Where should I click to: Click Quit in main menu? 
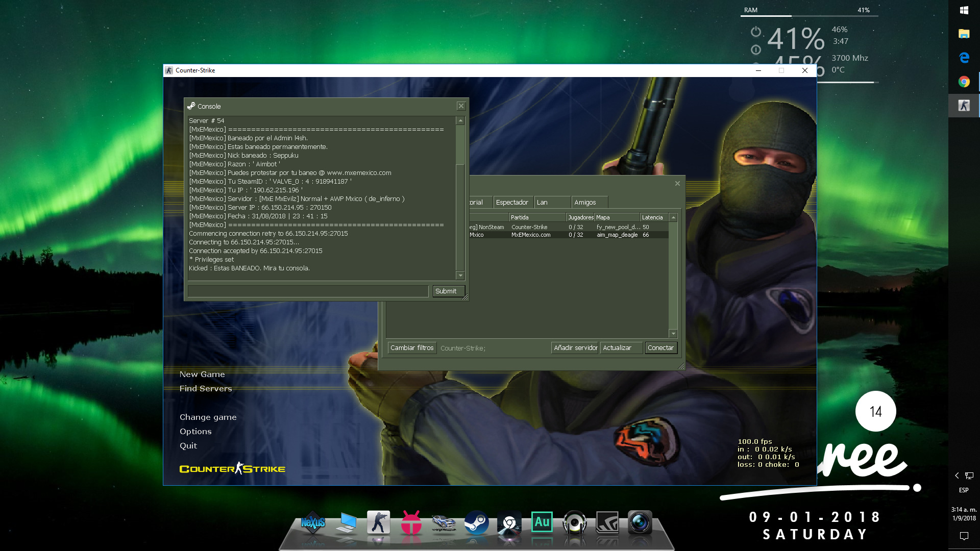188,446
